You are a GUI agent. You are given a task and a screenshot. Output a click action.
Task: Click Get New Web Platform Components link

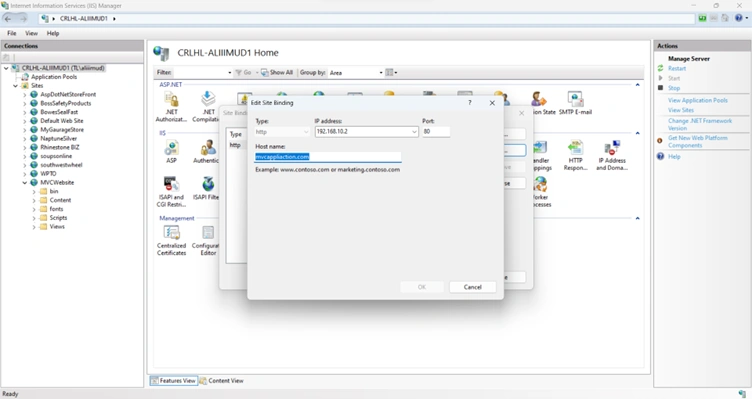[697, 141]
